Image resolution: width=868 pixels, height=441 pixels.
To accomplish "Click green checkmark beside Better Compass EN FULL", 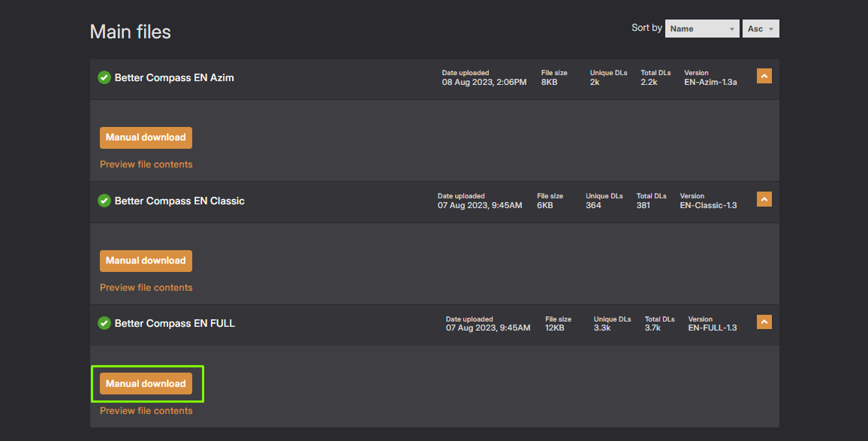I will coord(104,323).
